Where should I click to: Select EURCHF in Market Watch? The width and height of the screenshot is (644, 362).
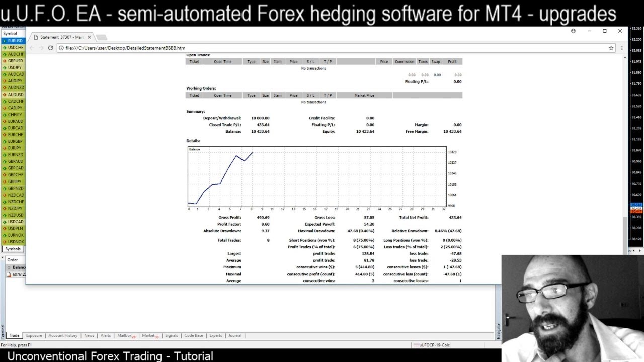click(x=13, y=135)
